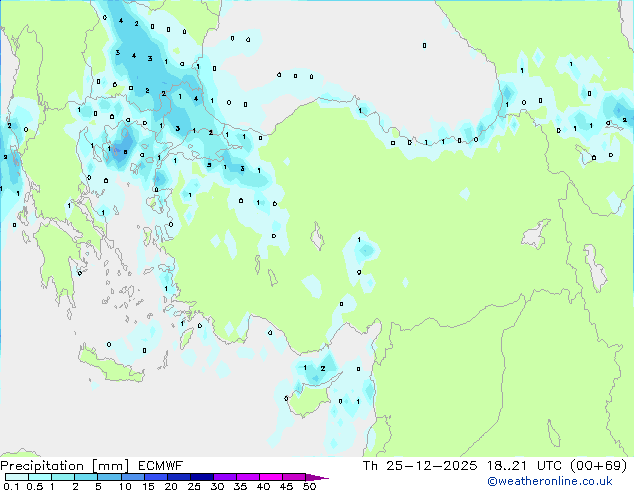Click the weatheronline.co.uk copyright link
This screenshot has width=634, height=490.
point(550,481)
